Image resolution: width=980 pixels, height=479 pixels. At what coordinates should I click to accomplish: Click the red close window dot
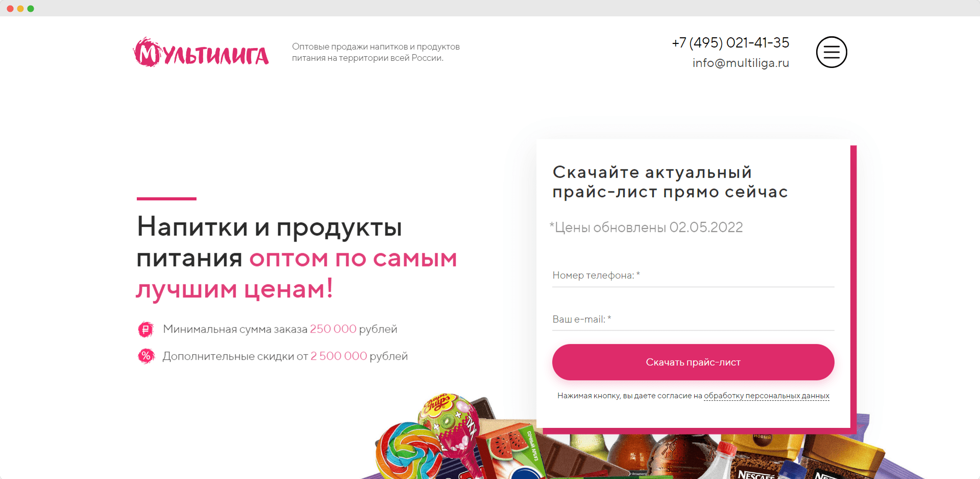tap(10, 9)
